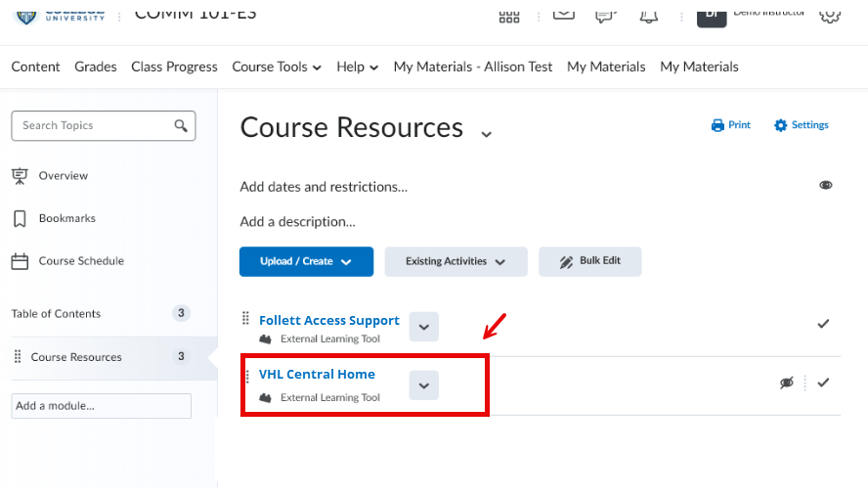Open the update alerts bell icon
The image size is (868, 497).
[648, 16]
